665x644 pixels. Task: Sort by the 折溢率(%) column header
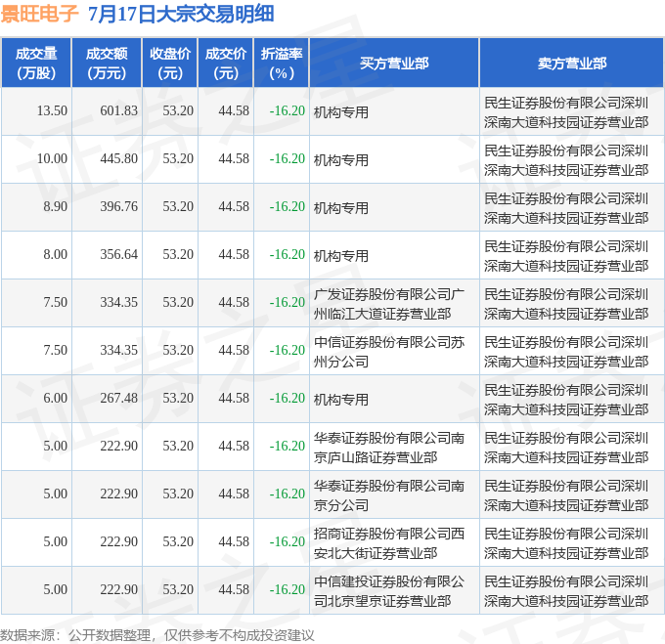click(282, 64)
